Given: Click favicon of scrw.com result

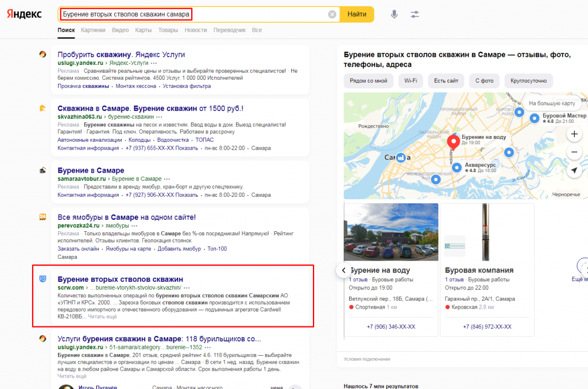Looking at the screenshot, I should (x=42, y=279).
